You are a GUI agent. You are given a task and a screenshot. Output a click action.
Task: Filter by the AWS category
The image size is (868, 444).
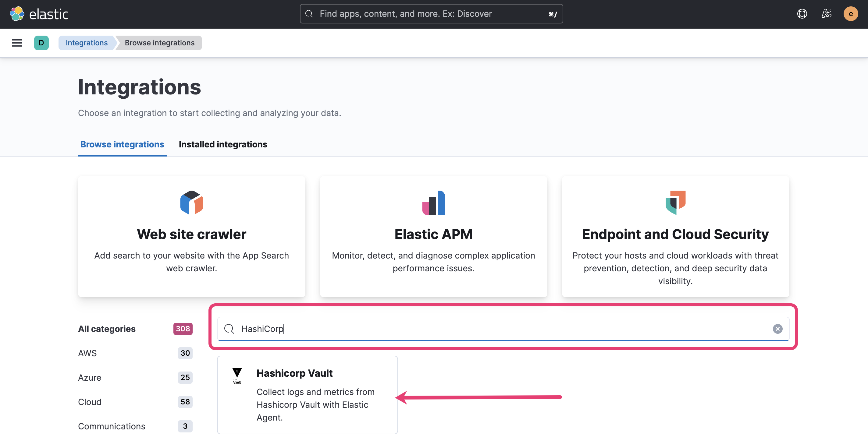[87, 353]
